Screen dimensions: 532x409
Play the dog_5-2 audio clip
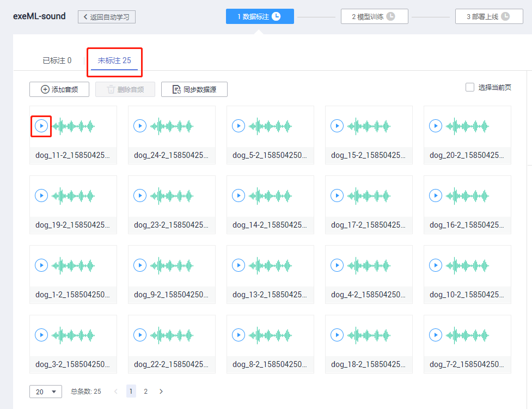pyautogui.click(x=239, y=126)
